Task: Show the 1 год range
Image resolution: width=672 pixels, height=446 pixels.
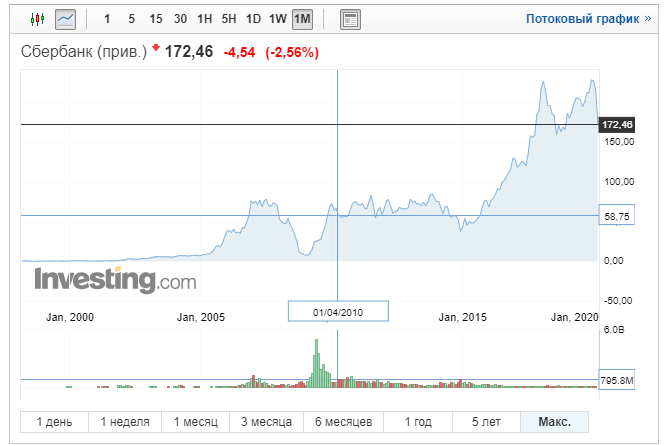Action: point(418,422)
